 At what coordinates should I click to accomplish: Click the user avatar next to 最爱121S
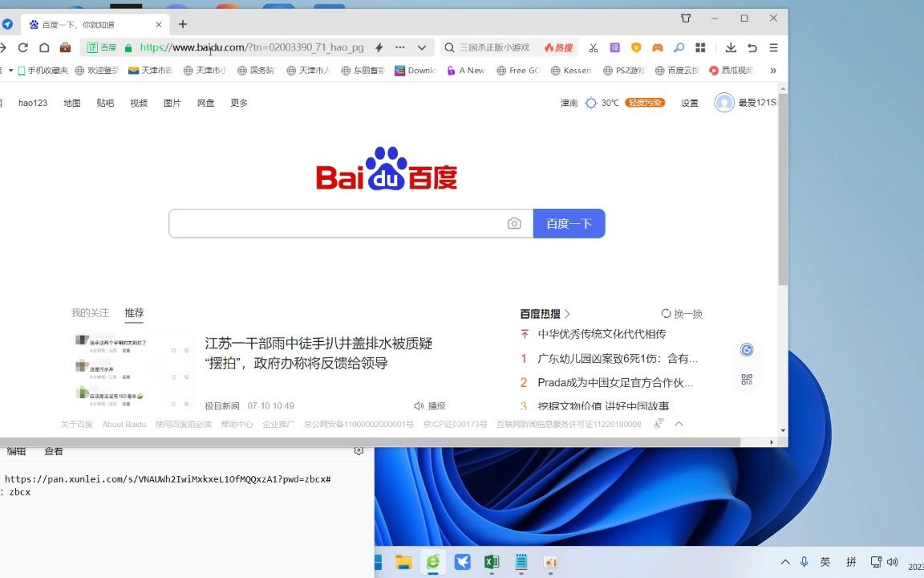click(724, 103)
